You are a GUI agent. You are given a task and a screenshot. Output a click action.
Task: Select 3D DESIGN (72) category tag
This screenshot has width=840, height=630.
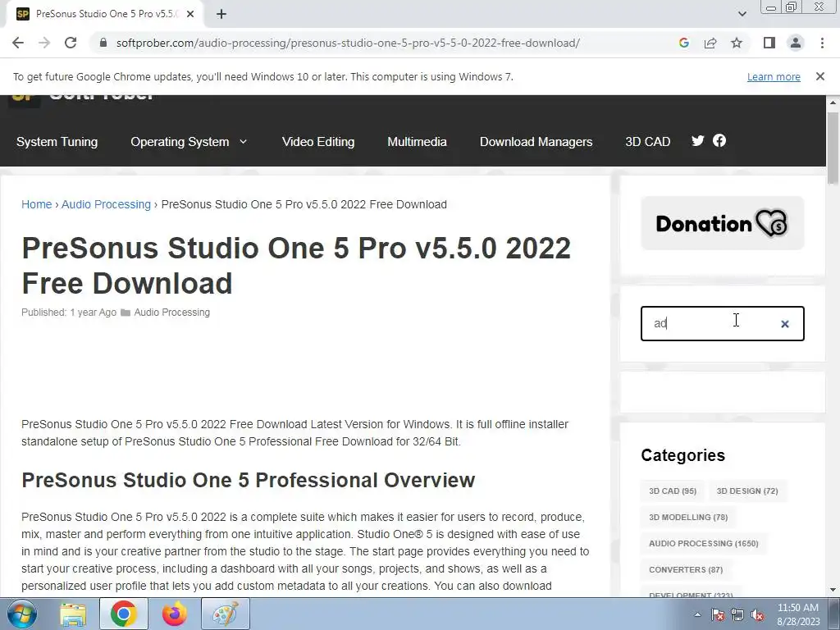[747, 491]
